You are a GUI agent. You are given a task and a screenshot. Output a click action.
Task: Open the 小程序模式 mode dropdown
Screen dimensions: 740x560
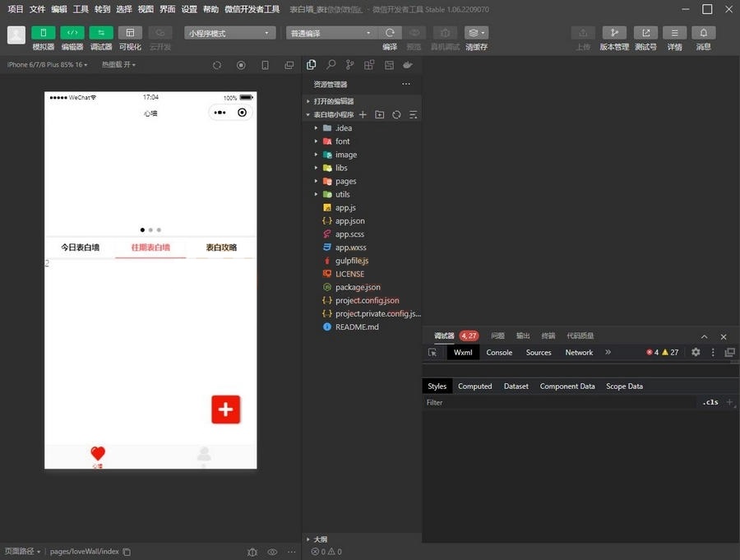pos(230,33)
